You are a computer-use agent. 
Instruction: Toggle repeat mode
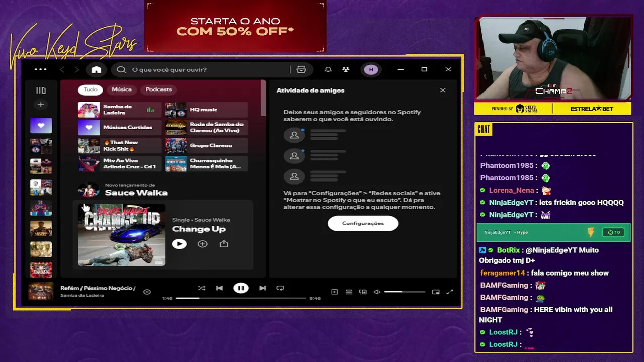280,288
